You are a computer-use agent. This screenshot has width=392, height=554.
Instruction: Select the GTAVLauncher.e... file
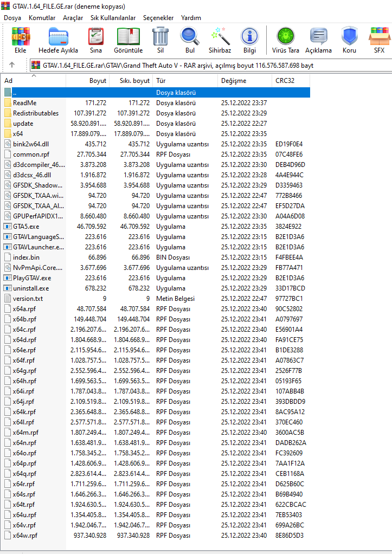[x=38, y=247]
